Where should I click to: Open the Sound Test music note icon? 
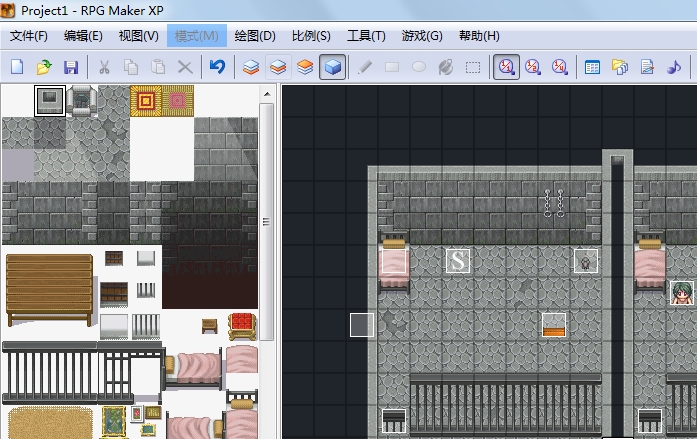[674, 67]
